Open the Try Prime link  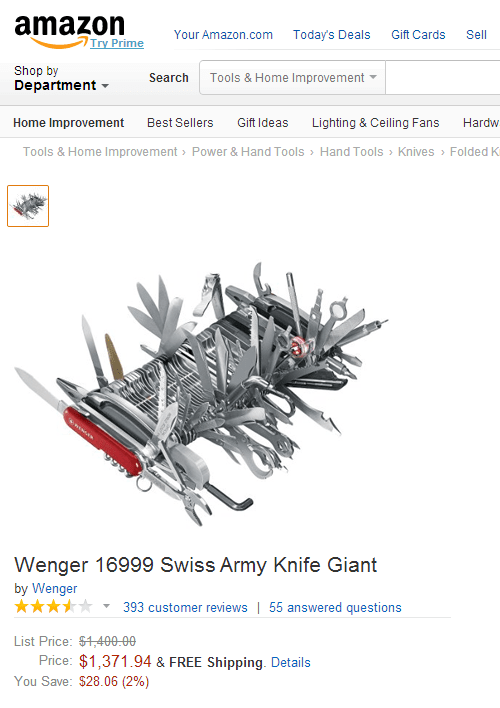[117, 43]
